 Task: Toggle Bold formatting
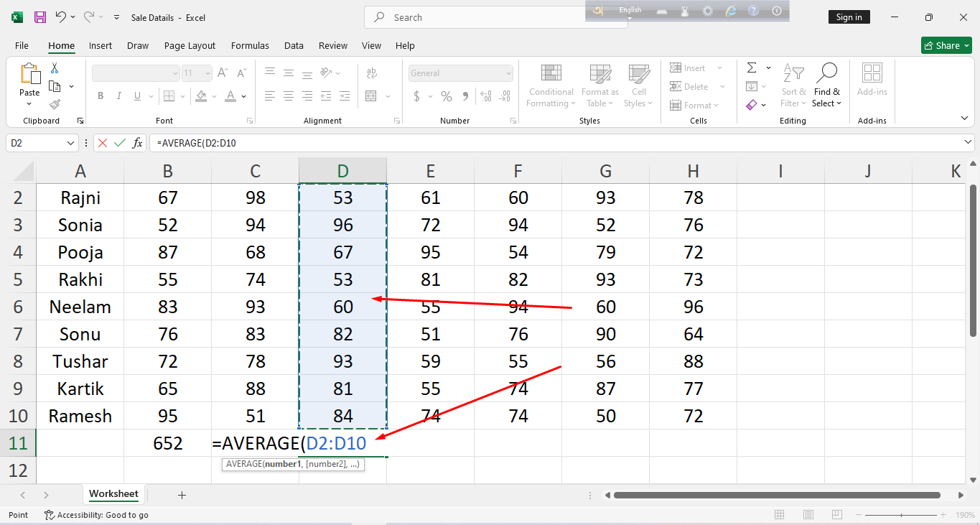(x=101, y=96)
